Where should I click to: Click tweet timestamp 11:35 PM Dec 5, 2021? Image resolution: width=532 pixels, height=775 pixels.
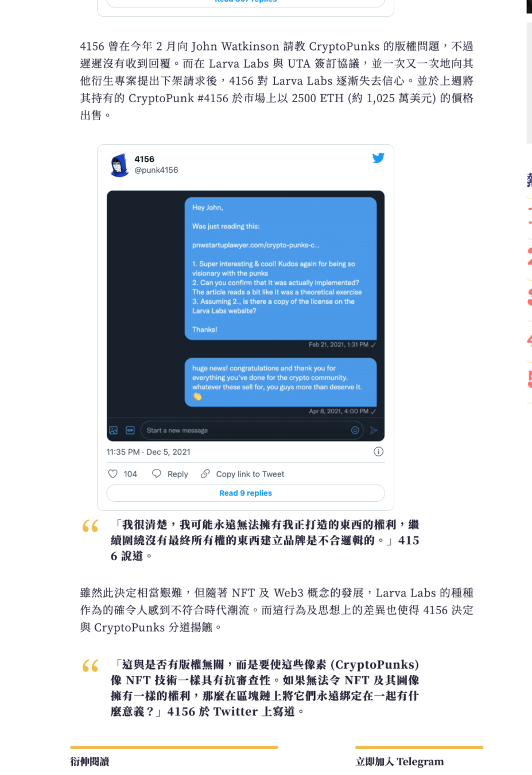[x=148, y=452]
